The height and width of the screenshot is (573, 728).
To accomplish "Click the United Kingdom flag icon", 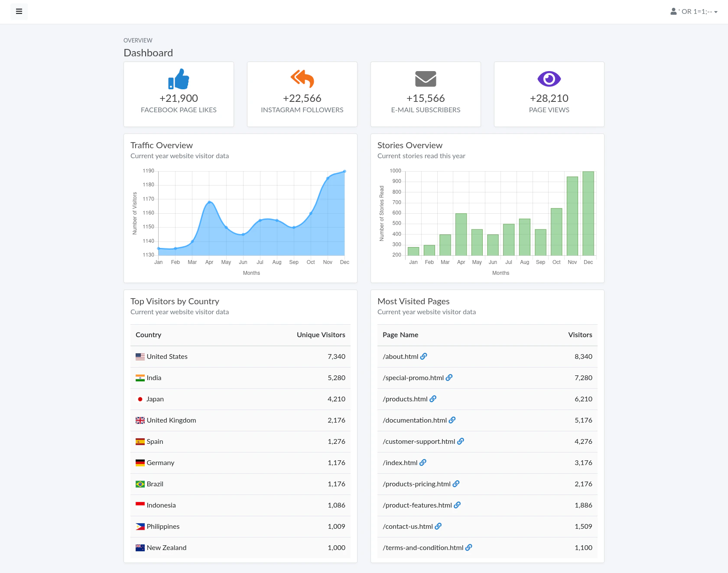I will point(140,420).
